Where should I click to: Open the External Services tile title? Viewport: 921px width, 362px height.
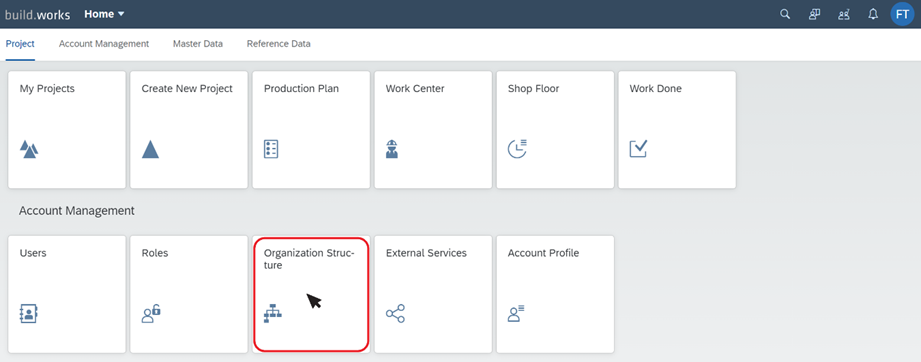[x=426, y=253]
